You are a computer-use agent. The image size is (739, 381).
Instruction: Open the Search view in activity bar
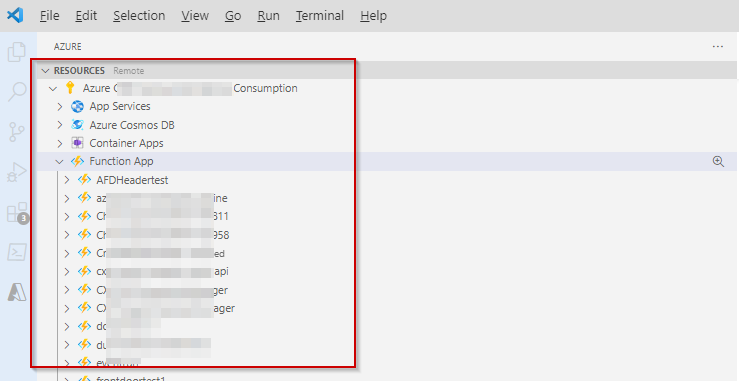[17, 91]
